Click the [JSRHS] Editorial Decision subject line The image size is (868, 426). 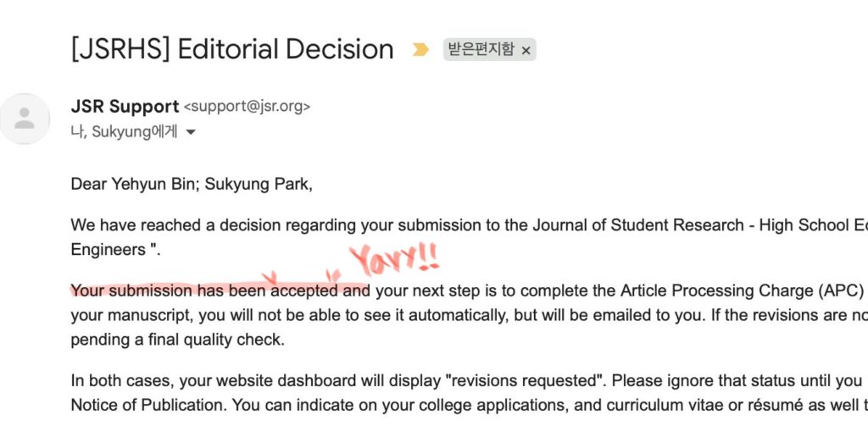(x=231, y=49)
